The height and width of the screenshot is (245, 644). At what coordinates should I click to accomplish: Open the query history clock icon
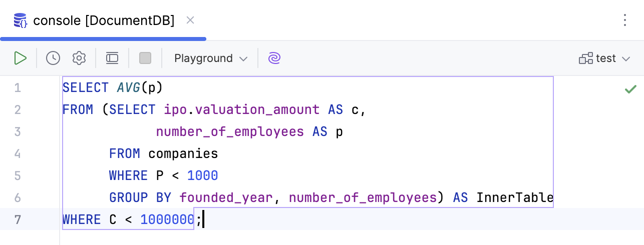53,58
